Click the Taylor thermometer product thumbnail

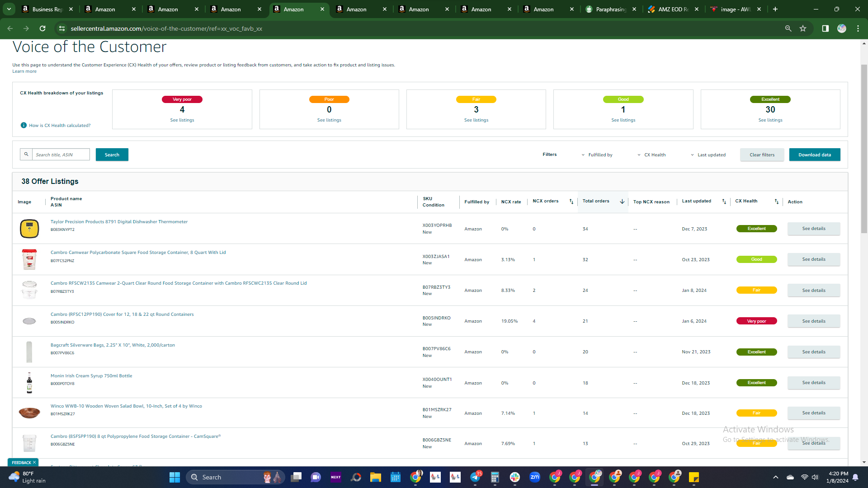click(29, 229)
